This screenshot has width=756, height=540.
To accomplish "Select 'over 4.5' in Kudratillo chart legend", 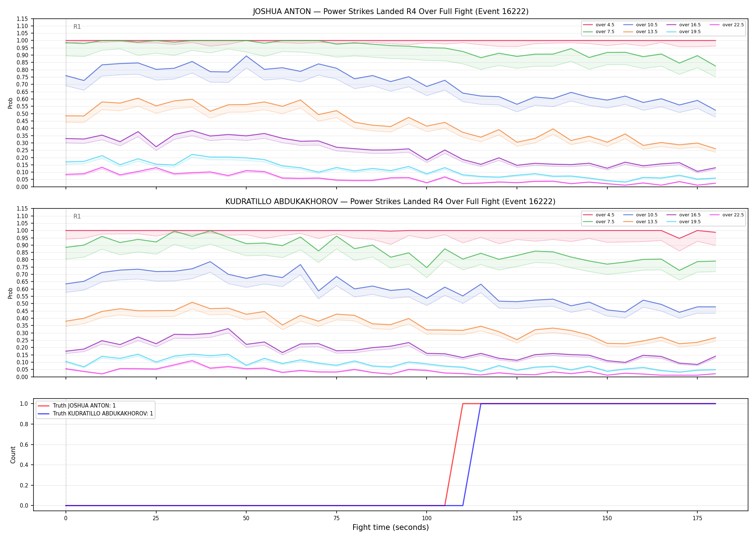I will point(598,215).
